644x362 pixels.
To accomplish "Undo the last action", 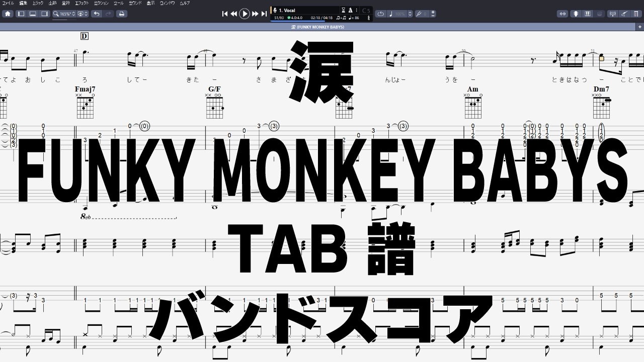I will [96, 14].
